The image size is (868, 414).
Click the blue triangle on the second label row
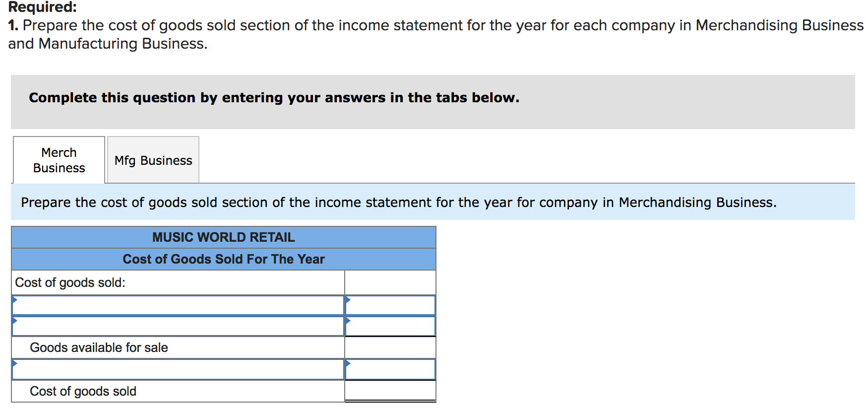[15, 321]
